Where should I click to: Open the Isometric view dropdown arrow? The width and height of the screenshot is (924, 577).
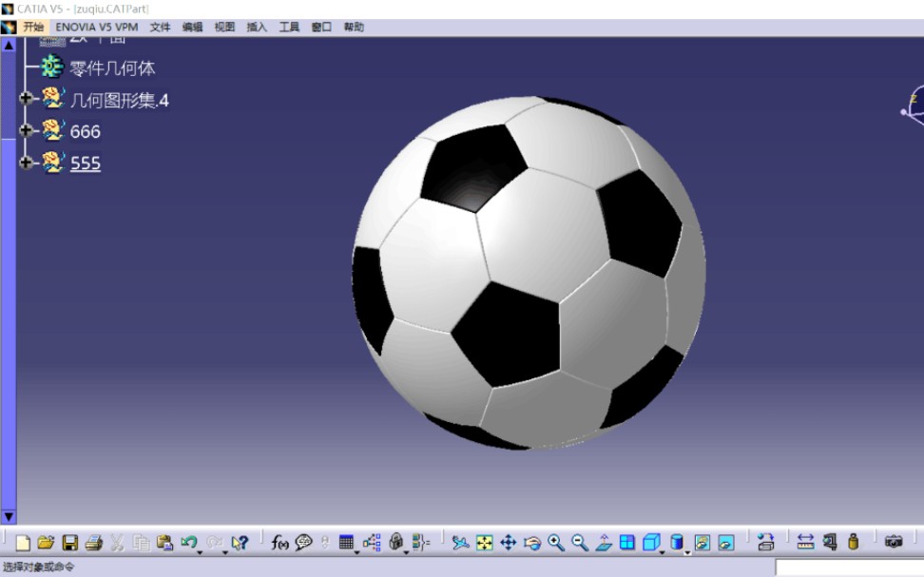point(663,552)
